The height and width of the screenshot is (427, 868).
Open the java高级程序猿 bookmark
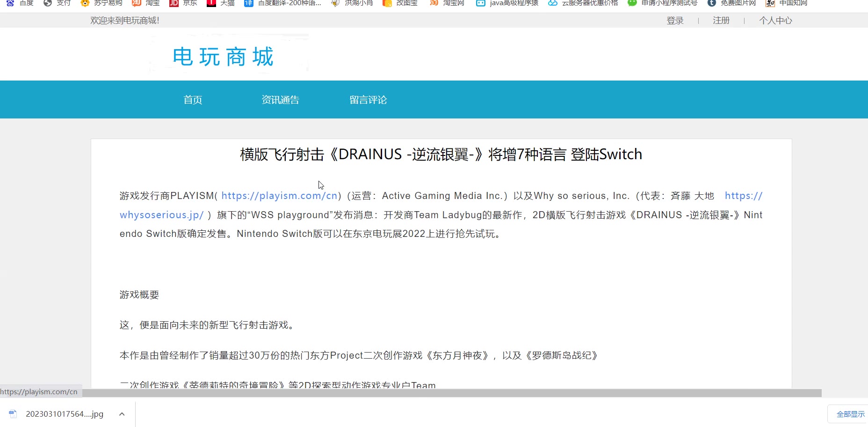(507, 3)
